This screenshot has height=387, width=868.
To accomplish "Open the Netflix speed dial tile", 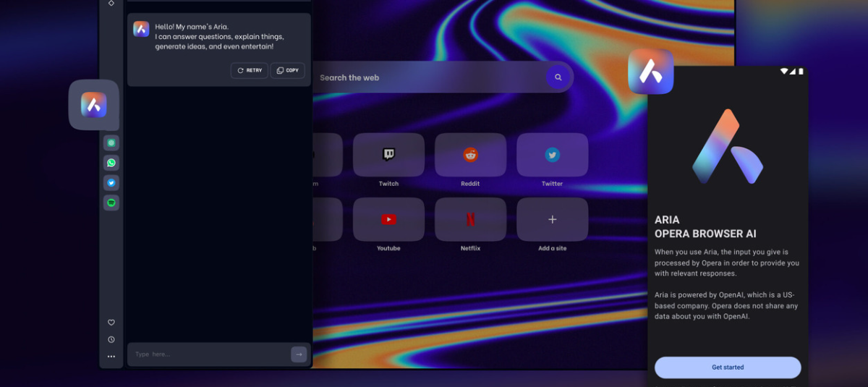I will (470, 219).
